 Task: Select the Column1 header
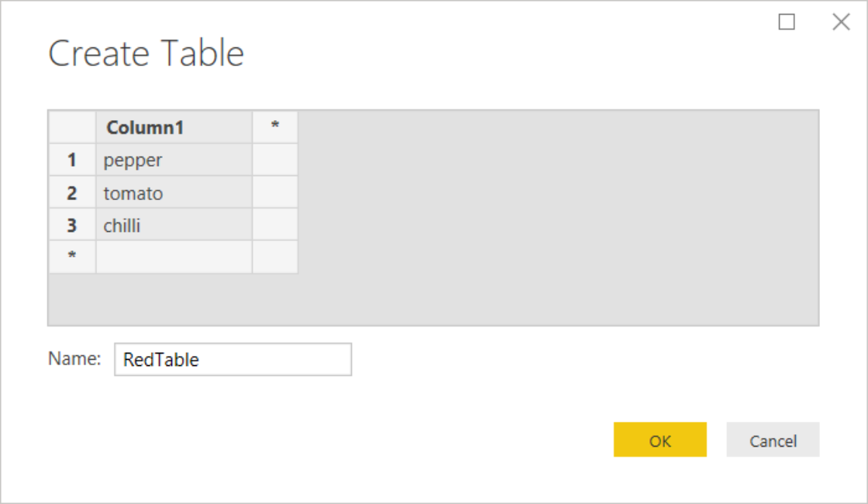click(x=174, y=128)
